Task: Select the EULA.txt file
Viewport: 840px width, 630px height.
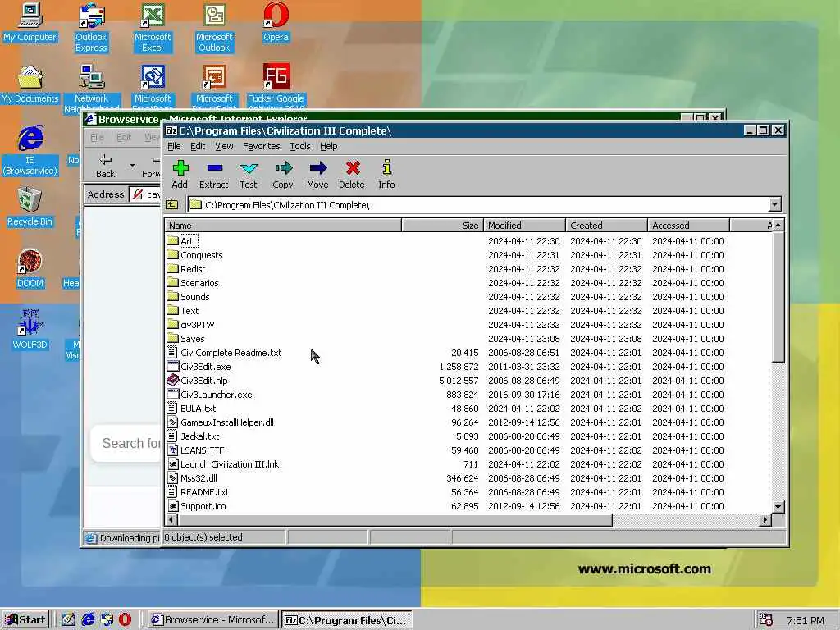Action: click(x=199, y=409)
